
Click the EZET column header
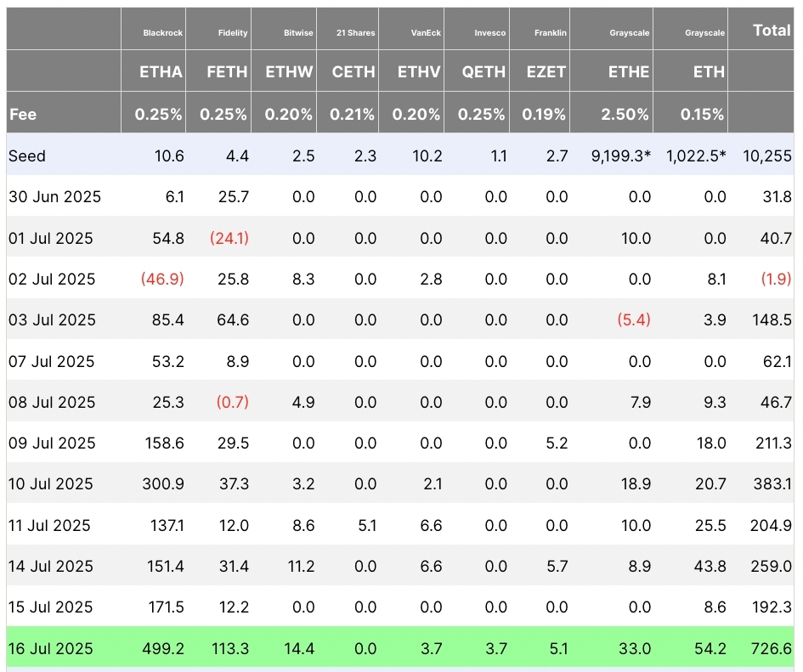[546, 72]
